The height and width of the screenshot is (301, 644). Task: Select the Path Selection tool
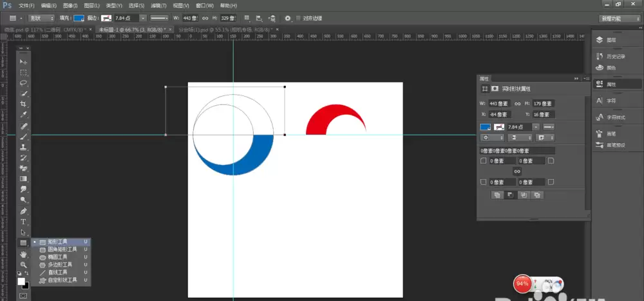23,232
